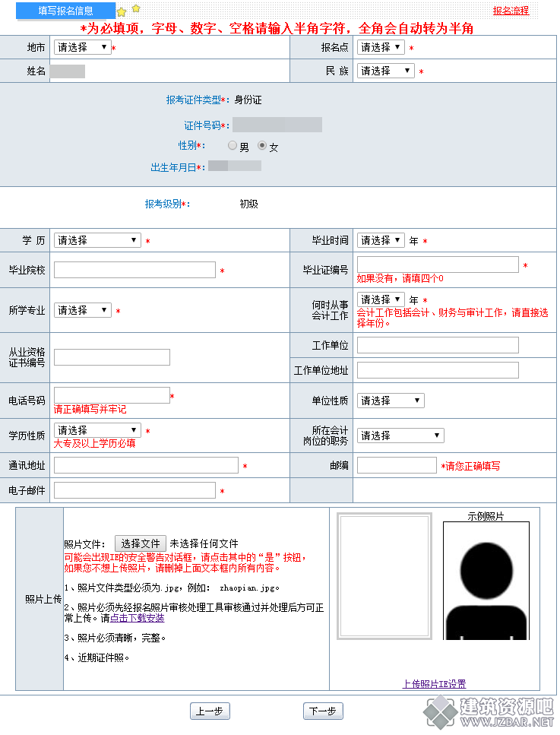The image size is (560, 735).
Task: Click the 如果没有，请填四个0 hint
Action: [x=400, y=278]
